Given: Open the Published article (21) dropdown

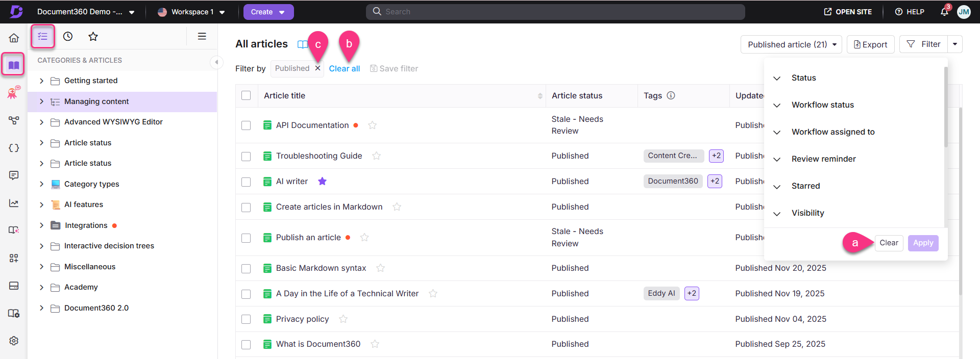Looking at the screenshot, I should 792,44.
